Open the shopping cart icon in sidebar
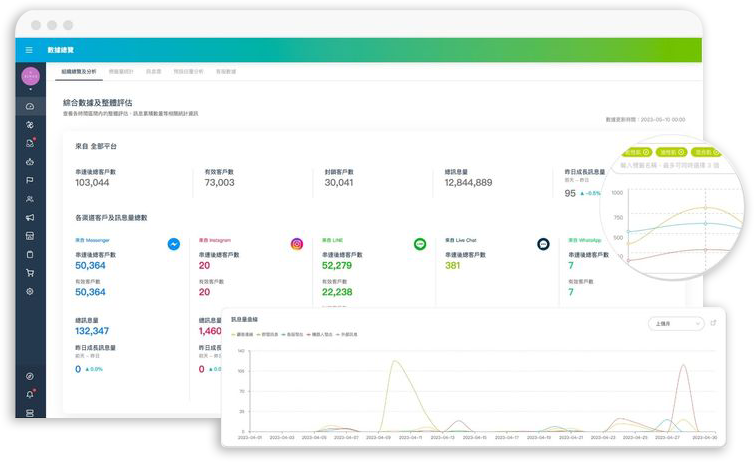The height and width of the screenshot is (462, 754). point(30,273)
